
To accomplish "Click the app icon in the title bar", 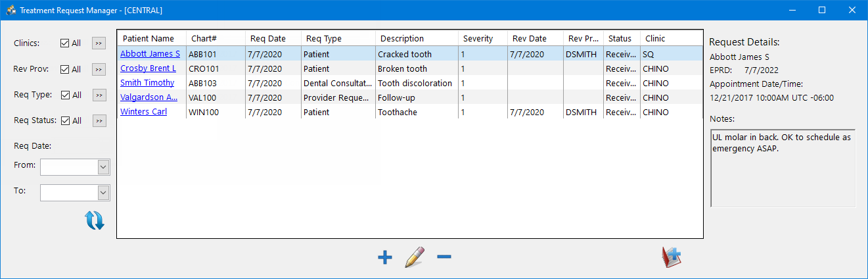I will coord(11,10).
